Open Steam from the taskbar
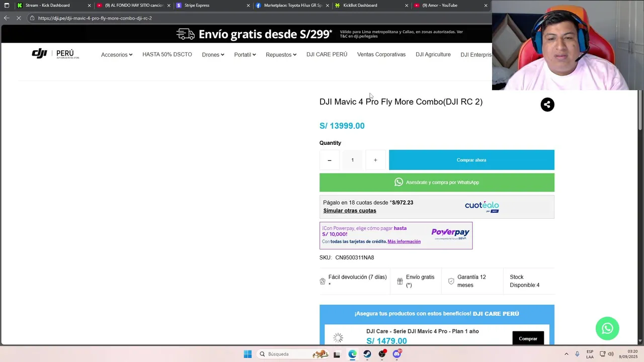 (367, 354)
